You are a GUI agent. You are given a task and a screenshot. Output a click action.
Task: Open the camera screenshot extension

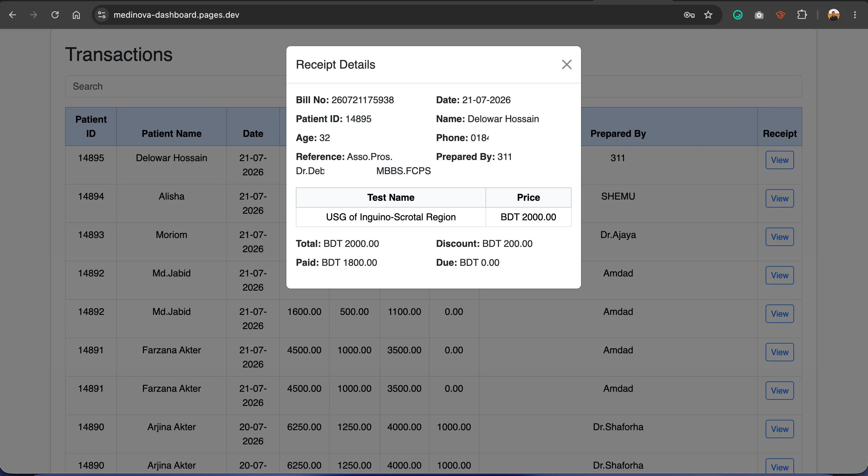point(759,15)
